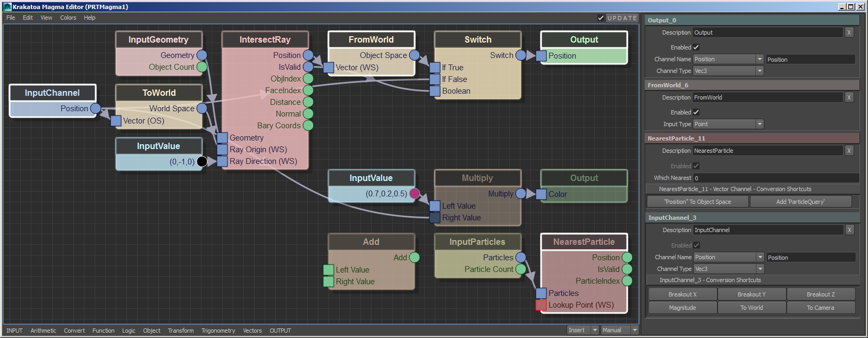The image size is (868, 338).
Task: Remove InputChannel_3 with its X button
Action: (x=849, y=230)
